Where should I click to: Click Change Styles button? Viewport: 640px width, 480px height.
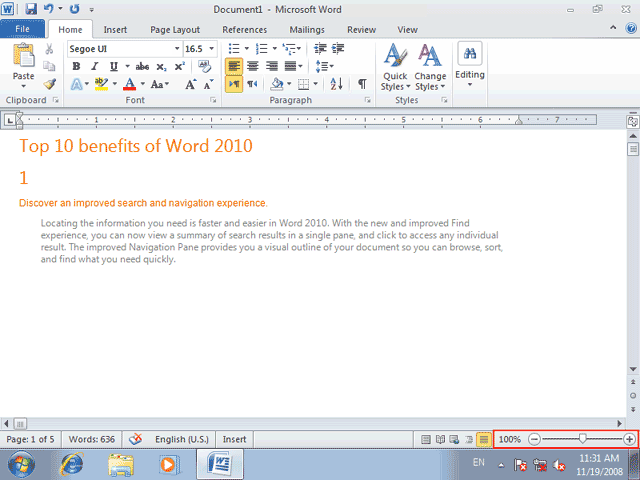[x=430, y=67]
